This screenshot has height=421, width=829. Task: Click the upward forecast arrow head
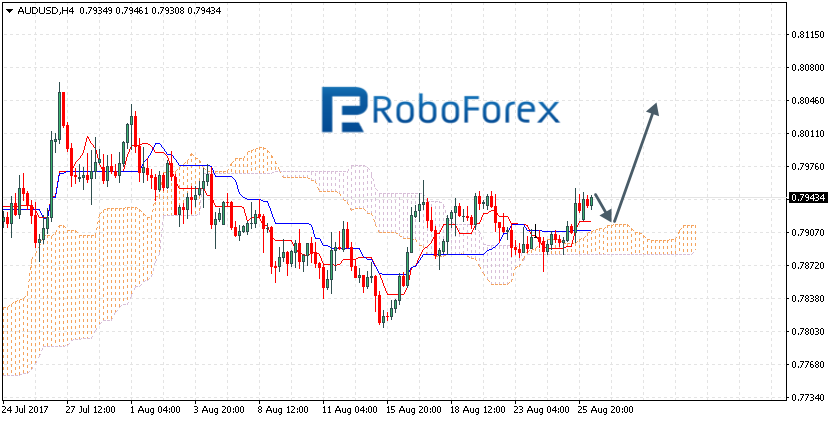click(654, 109)
